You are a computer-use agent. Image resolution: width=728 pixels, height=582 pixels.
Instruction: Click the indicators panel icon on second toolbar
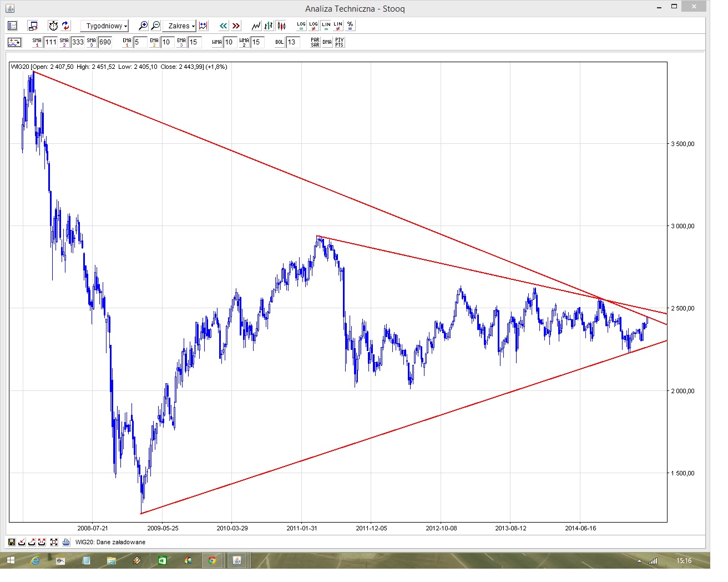14,42
